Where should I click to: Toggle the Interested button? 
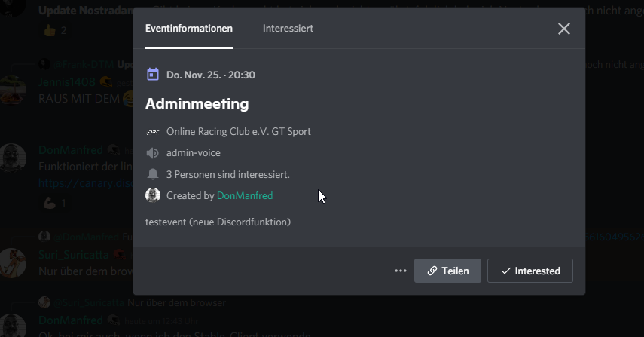[530, 271]
